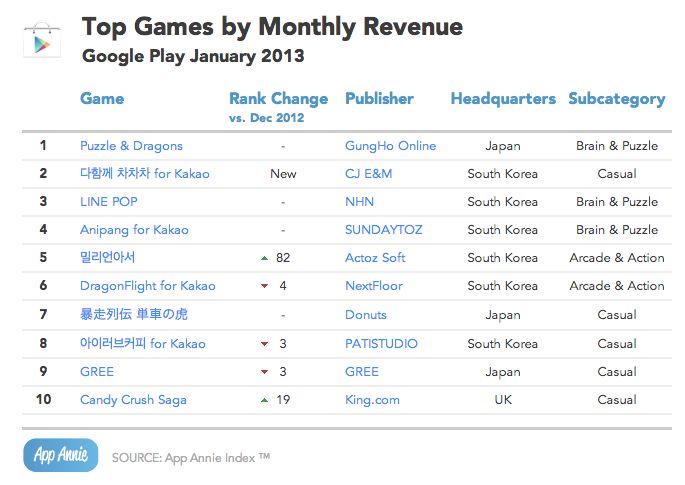The width and height of the screenshot is (685, 485).
Task: Open the 다함께 차차차 for Kakao link
Action: [x=145, y=173]
